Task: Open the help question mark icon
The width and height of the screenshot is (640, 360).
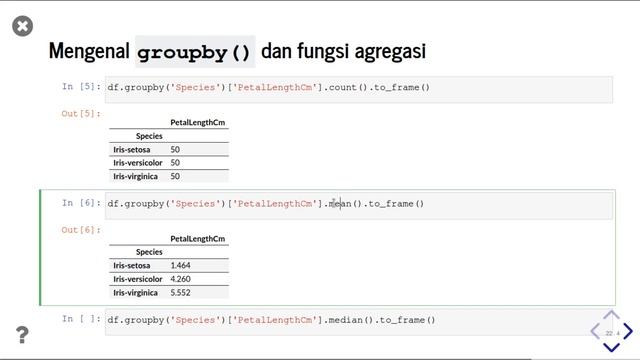Action: point(22,335)
